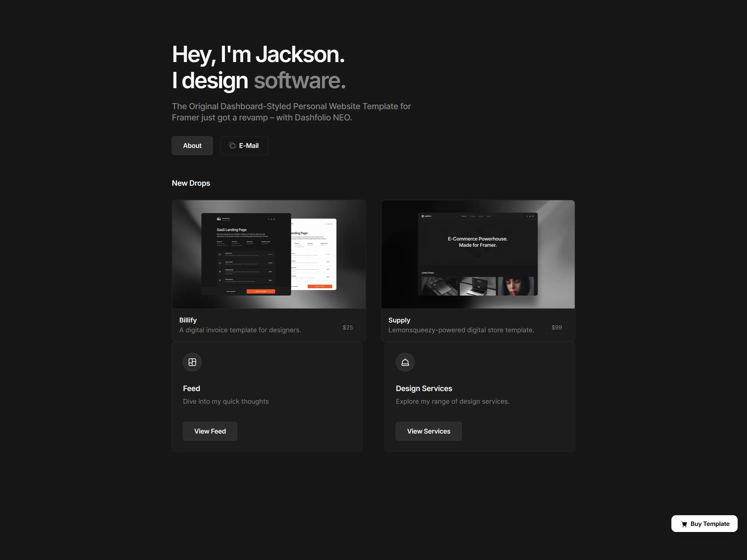The height and width of the screenshot is (560, 747).
Task: Select the $99 price tag
Action: click(x=557, y=327)
